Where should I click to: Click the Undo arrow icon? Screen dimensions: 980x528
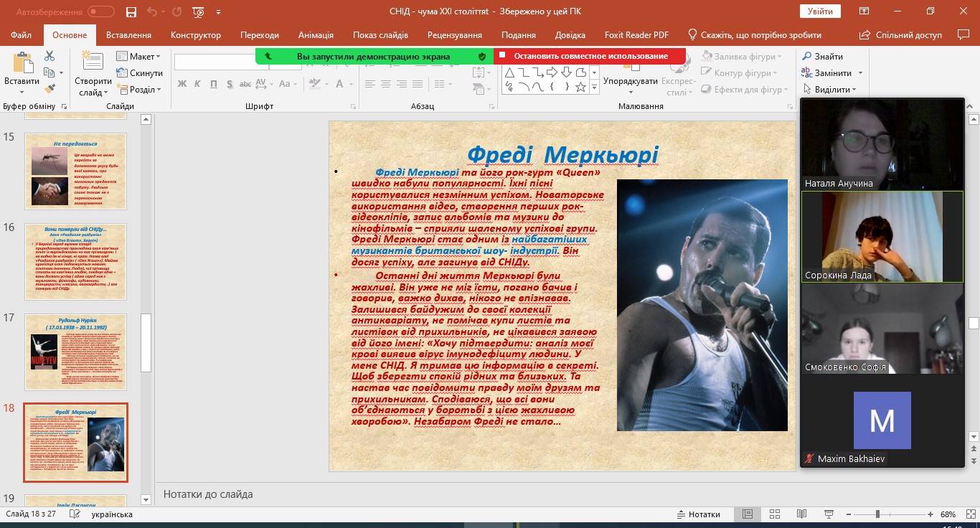pos(151,11)
